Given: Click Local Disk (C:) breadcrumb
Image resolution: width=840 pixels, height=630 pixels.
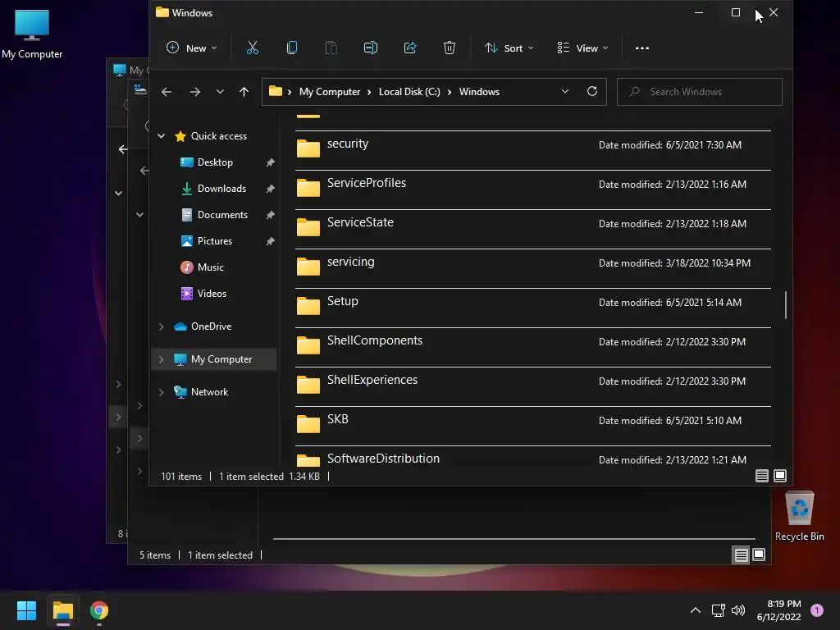Looking at the screenshot, I should [409, 92].
